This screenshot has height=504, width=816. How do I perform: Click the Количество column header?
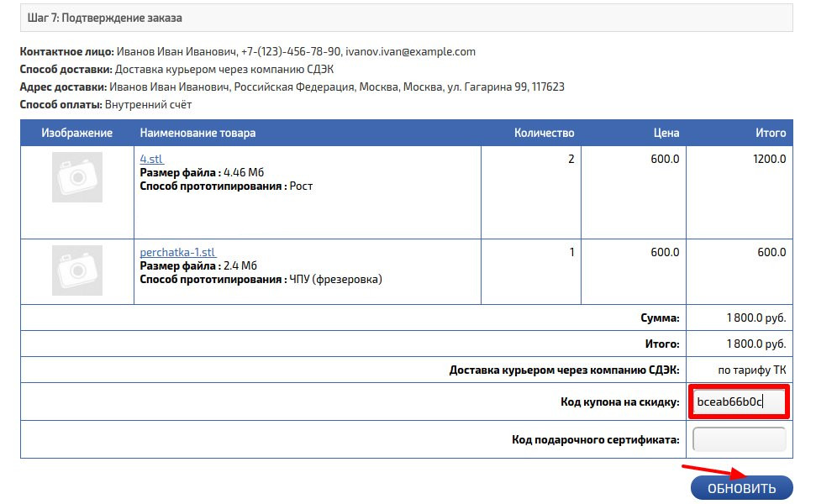click(x=545, y=133)
